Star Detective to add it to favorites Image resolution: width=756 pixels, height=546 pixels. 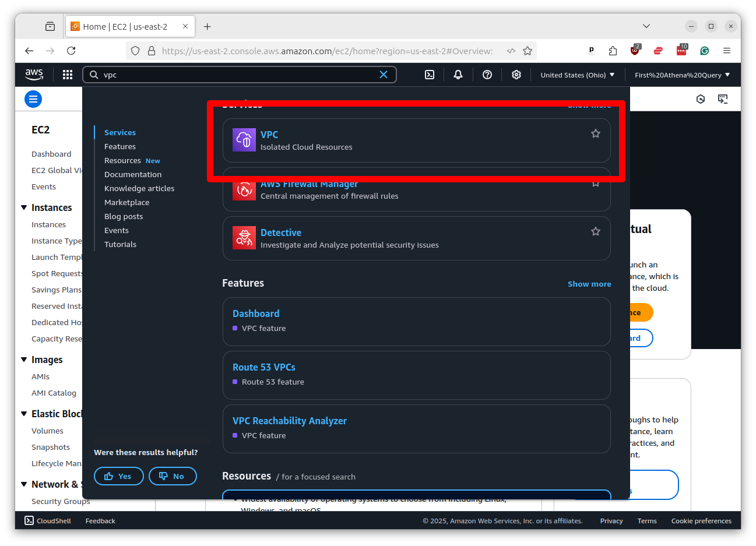595,231
